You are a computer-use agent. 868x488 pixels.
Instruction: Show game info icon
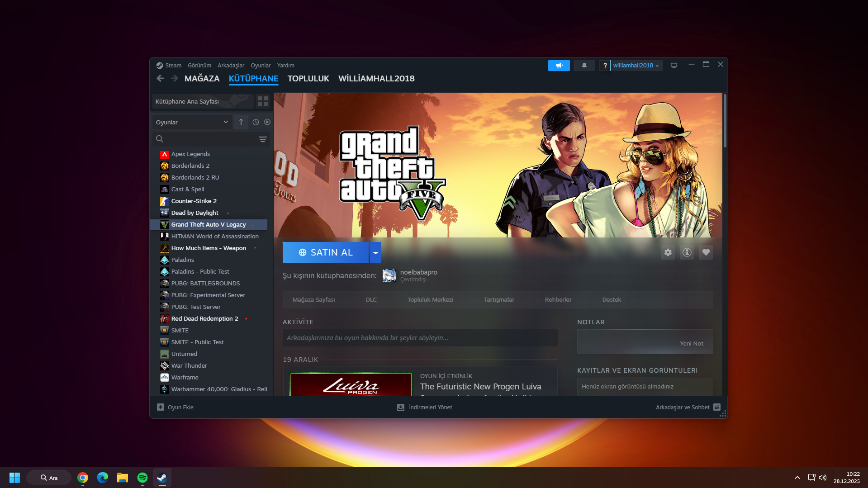[x=687, y=252]
